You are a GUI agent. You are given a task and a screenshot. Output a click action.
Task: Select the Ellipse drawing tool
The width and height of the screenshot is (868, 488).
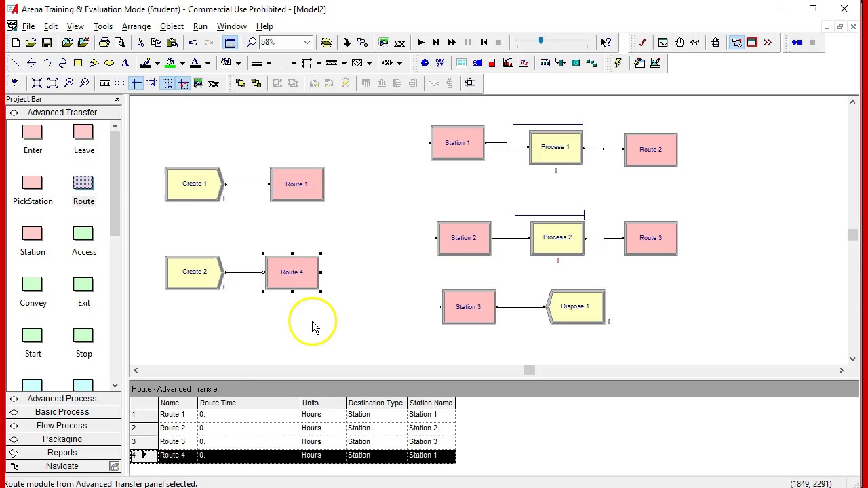[x=109, y=63]
